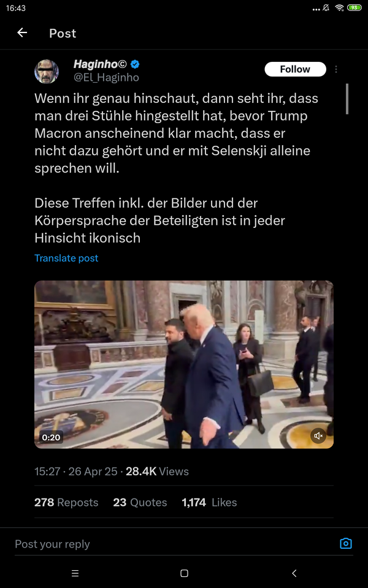Open the @El_Haginho handle
368x588 pixels.
[106, 78]
